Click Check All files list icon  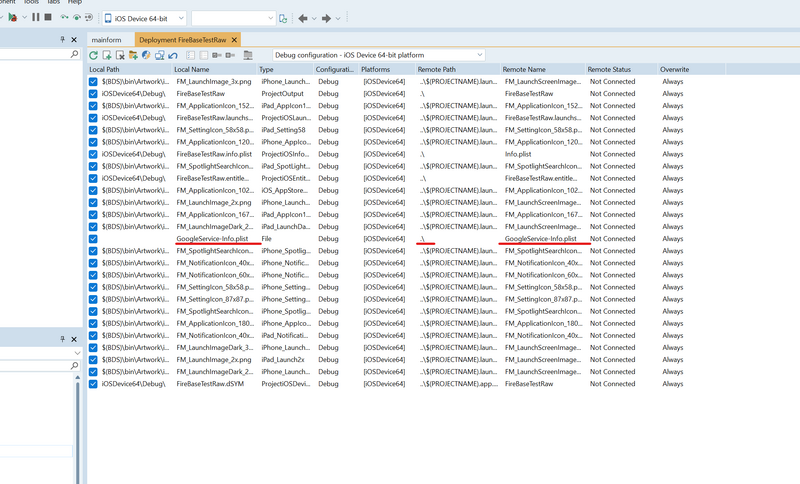(190, 55)
